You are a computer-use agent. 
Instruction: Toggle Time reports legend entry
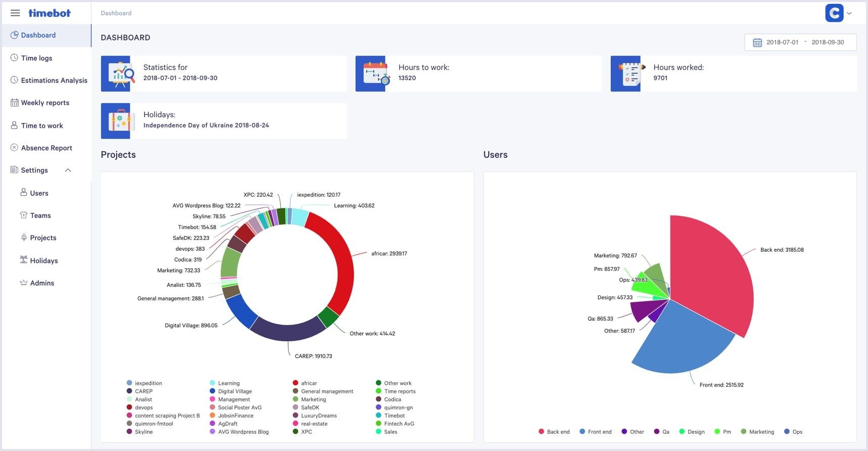[396, 391]
